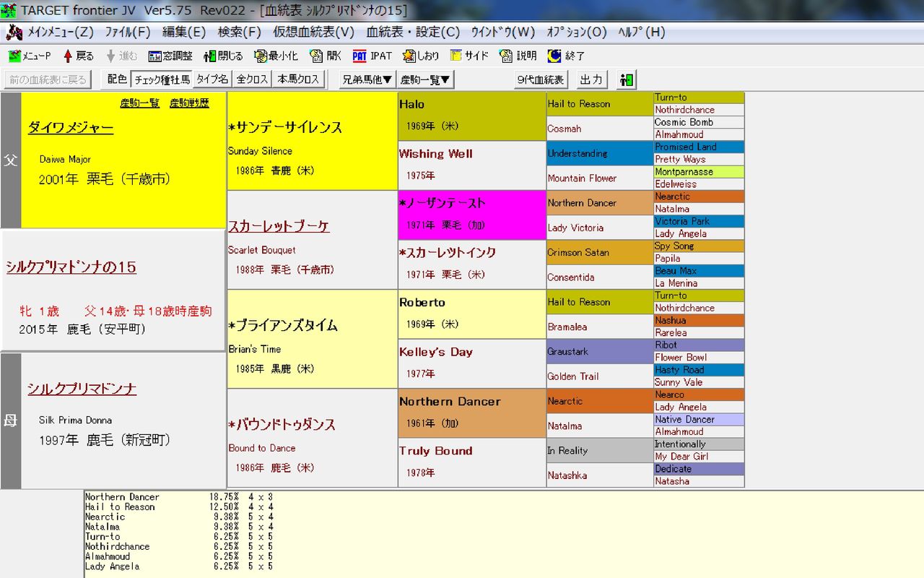Open the シルクプリマドンナ dam link
Image resolution: width=924 pixels, height=578 pixels.
point(82,389)
